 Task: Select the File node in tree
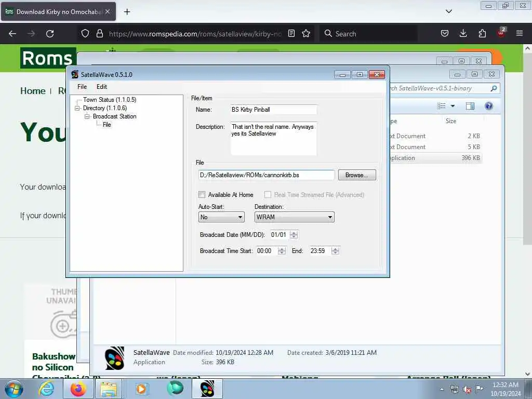coord(107,125)
